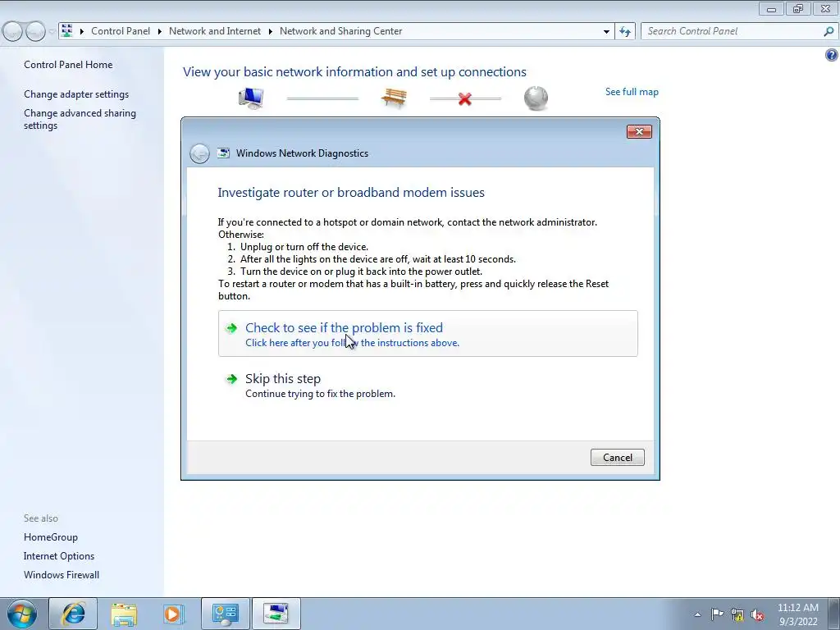Expand the arrow after Control Panel breadcrumb
The image size is (840, 630).
[160, 31]
